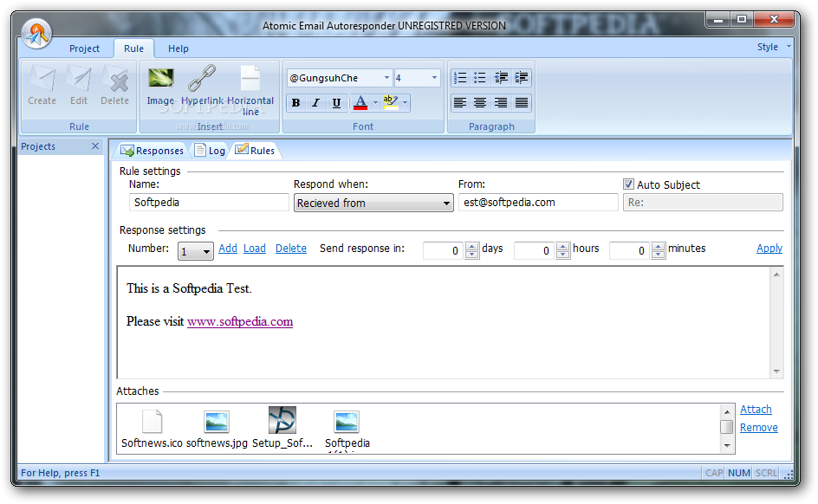
Task: Select the softnews.jpg attachment
Action: coord(217,429)
